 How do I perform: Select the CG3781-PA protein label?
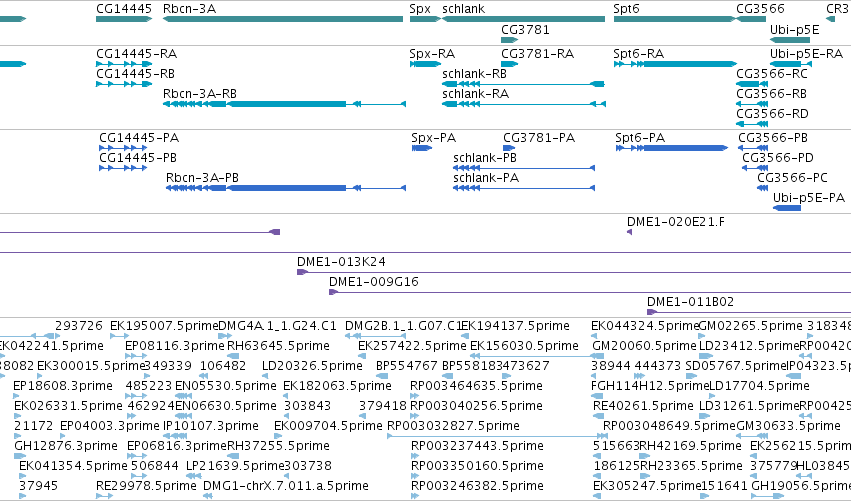(539, 138)
